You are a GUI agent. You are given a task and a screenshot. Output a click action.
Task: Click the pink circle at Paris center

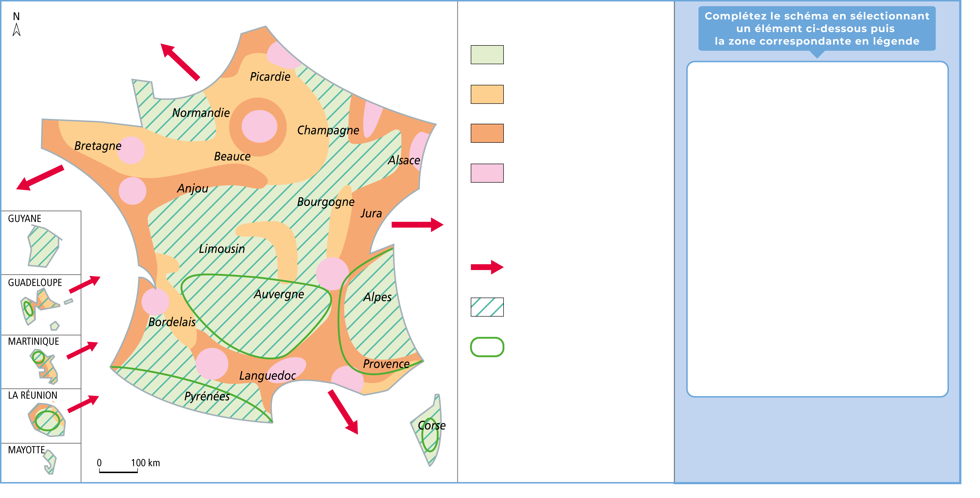point(260,127)
